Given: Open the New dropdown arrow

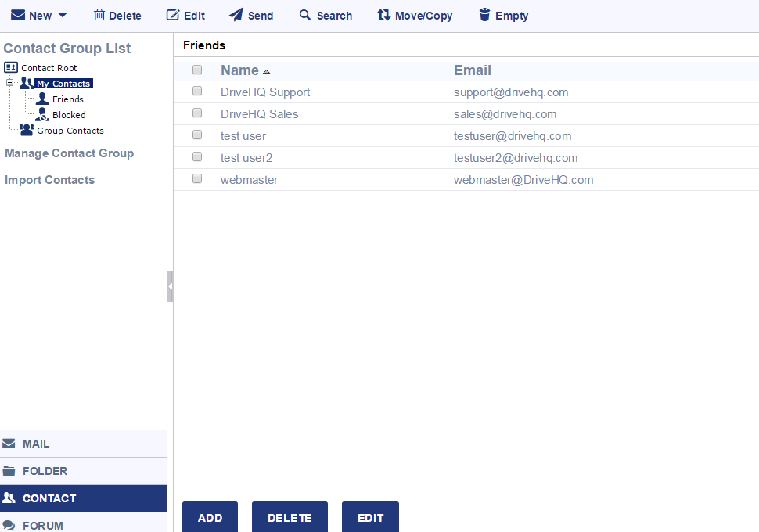Looking at the screenshot, I should tap(63, 15).
